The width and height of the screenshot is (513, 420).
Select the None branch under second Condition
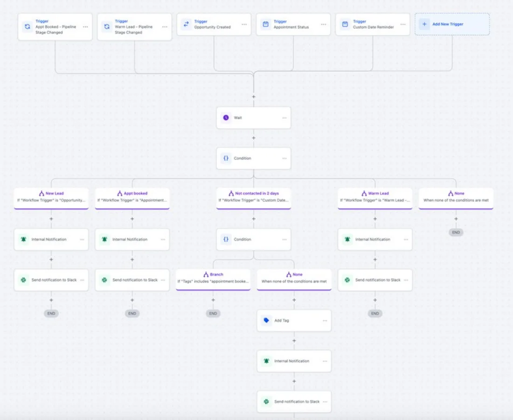(x=294, y=280)
